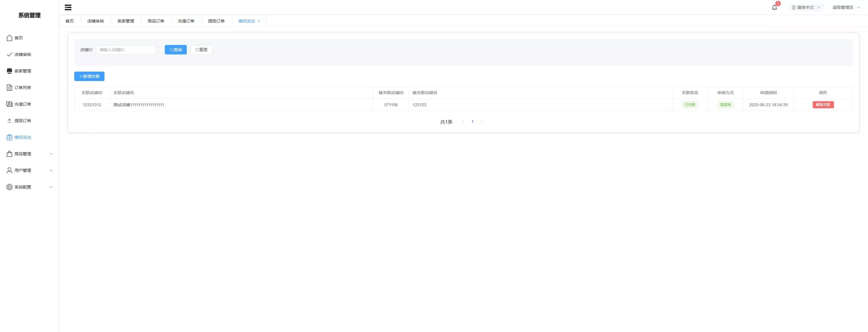Open the notification bell
The image size is (868, 332).
[x=774, y=7]
